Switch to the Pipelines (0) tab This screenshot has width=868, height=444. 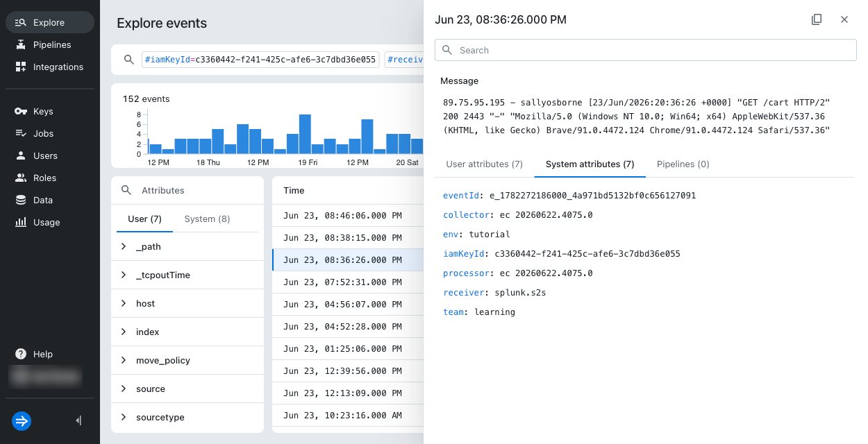(x=683, y=164)
